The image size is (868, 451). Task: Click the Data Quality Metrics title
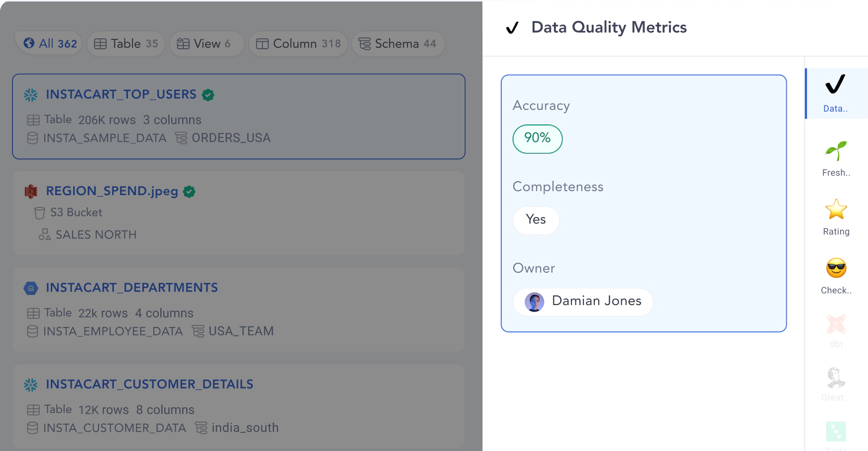pyautogui.click(x=609, y=27)
